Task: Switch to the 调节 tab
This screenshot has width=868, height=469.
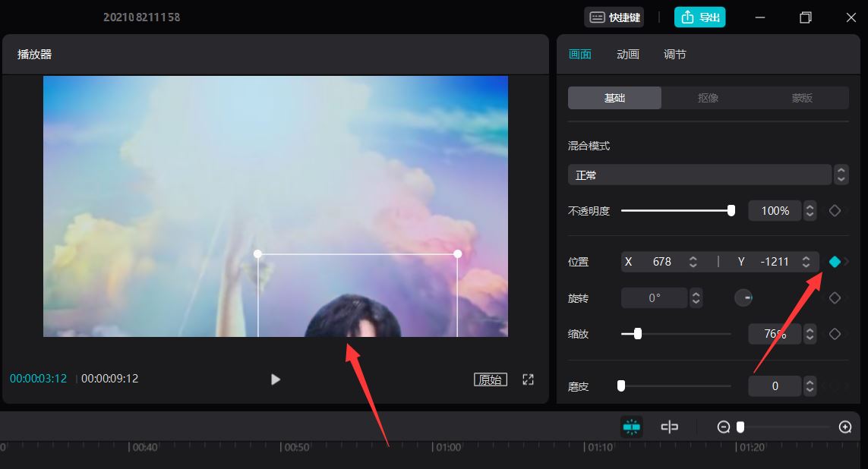Action: point(675,54)
